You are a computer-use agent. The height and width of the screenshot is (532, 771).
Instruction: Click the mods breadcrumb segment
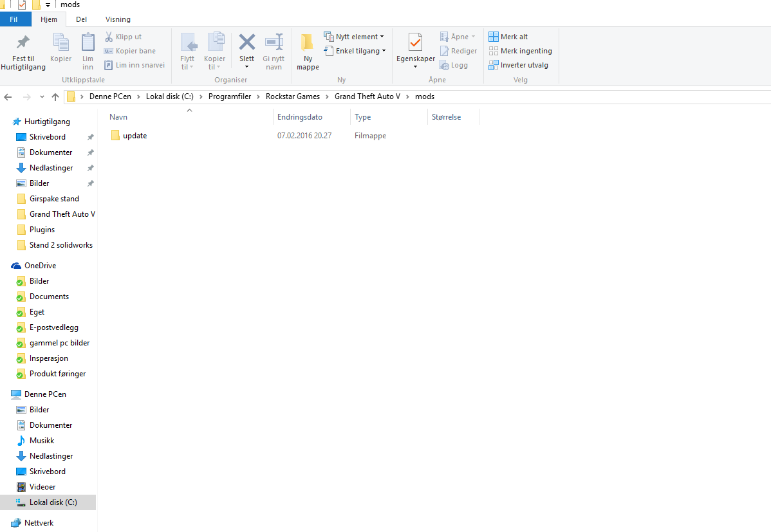click(x=425, y=96)
